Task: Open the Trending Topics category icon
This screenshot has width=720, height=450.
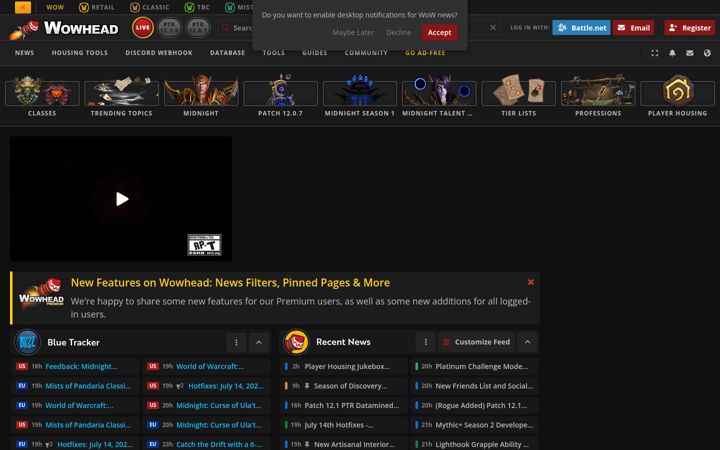Action: tap(121, 91)
